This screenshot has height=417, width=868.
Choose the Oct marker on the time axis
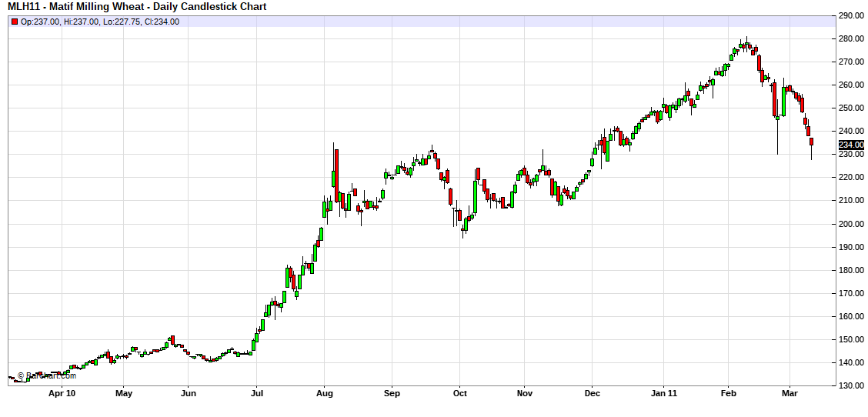pos(459,393)
